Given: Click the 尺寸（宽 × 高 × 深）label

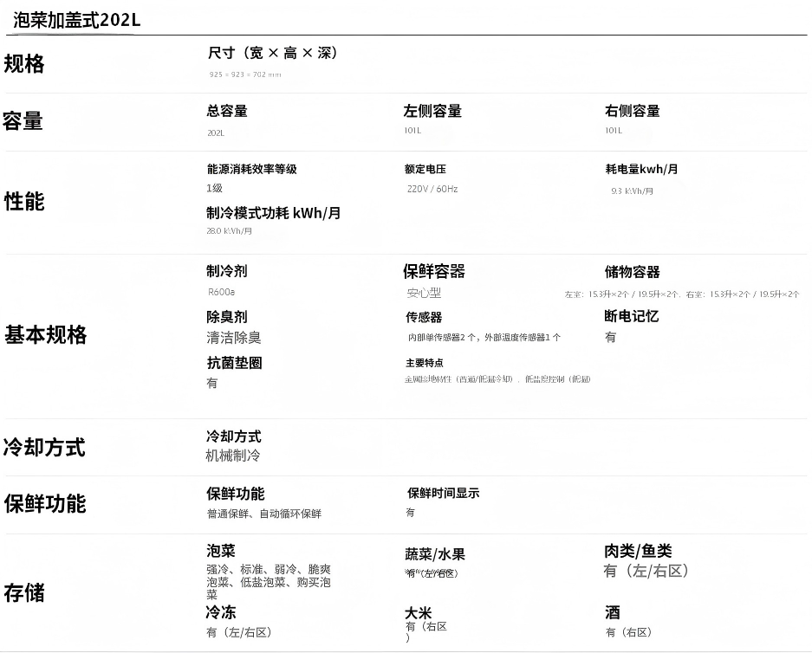Looking at the screenshot, I should point(273,54).
